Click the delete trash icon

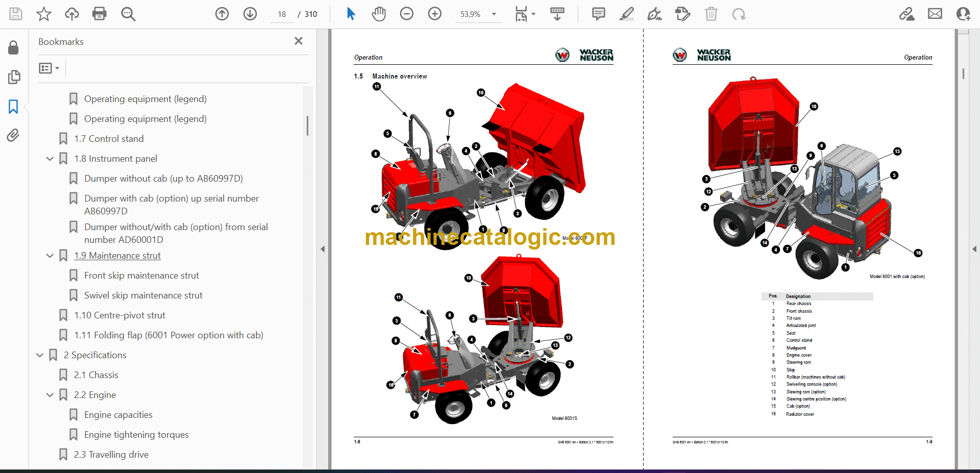click(710, 14)
